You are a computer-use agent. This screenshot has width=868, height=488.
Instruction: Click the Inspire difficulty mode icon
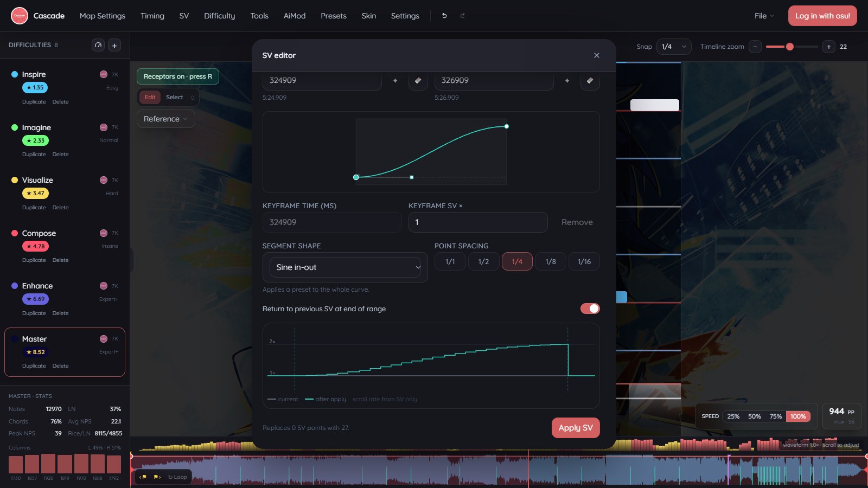(104, 74)
